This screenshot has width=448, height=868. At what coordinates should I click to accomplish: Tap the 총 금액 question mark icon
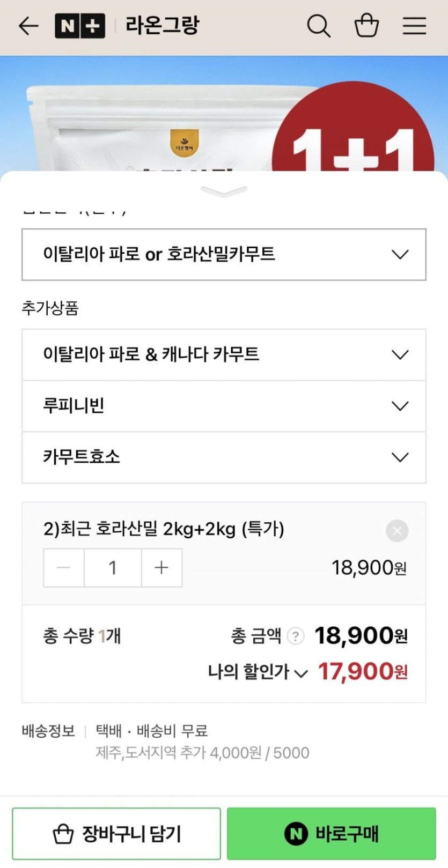point(296,636)
